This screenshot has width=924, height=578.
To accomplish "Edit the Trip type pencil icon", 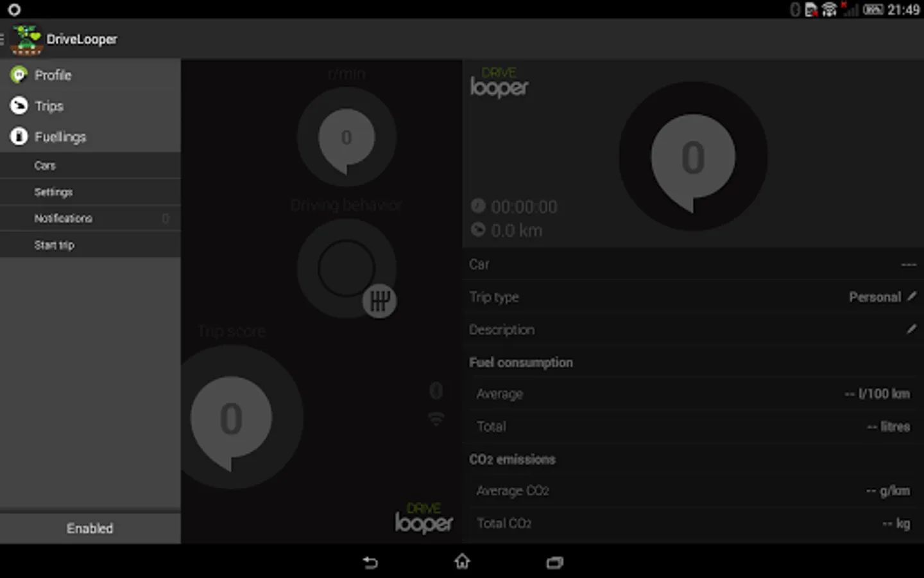I will pos(911,296).
